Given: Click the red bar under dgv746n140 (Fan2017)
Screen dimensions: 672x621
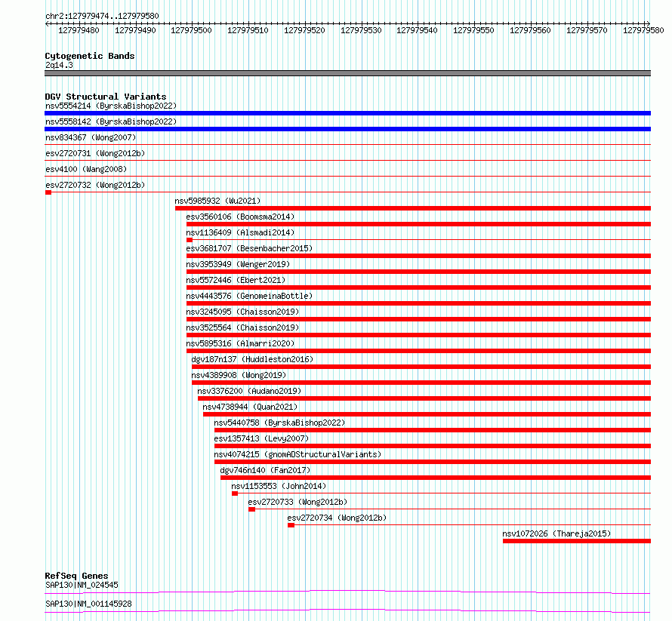Looking at the screenshot, I should click(436, 478).
